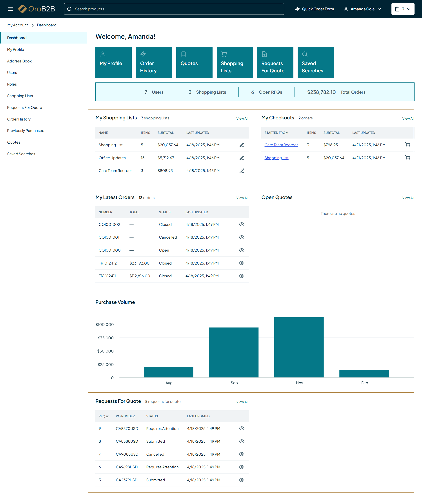This screenshot has width=422, height=504.
Task: Open the Care Team Reorder checkout link
Action: click(281, 145)
